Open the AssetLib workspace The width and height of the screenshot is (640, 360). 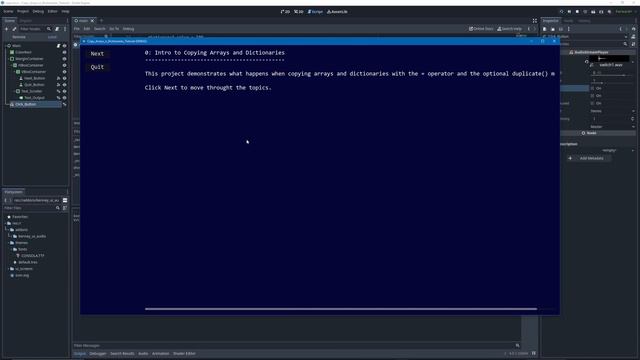[x=337, y=12]
